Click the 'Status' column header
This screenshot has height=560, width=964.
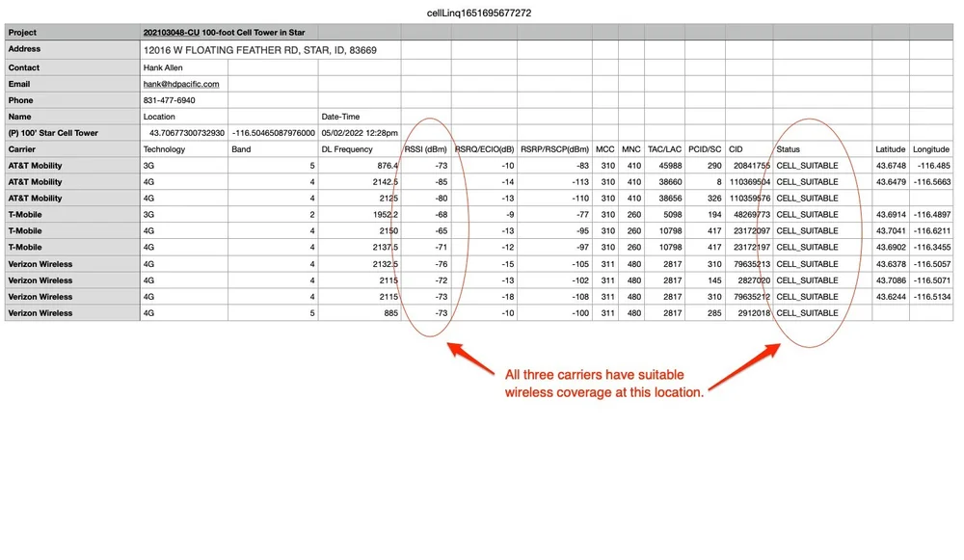point(789,149)
